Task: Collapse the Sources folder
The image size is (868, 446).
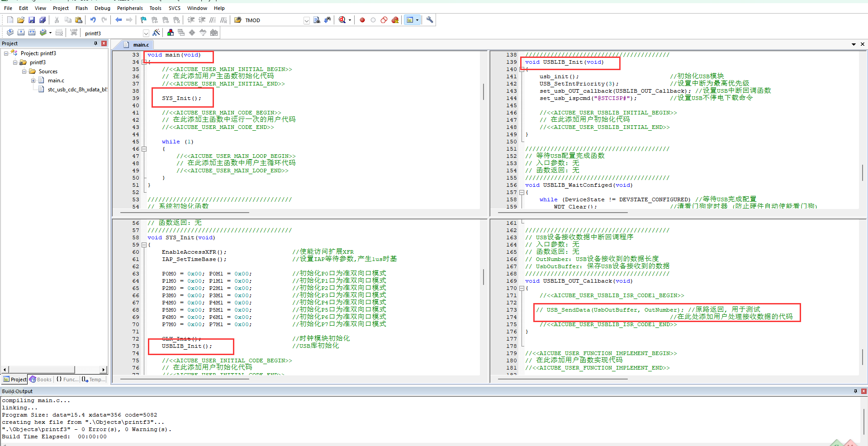Action: pyautogui.click(x=24, y=71)
